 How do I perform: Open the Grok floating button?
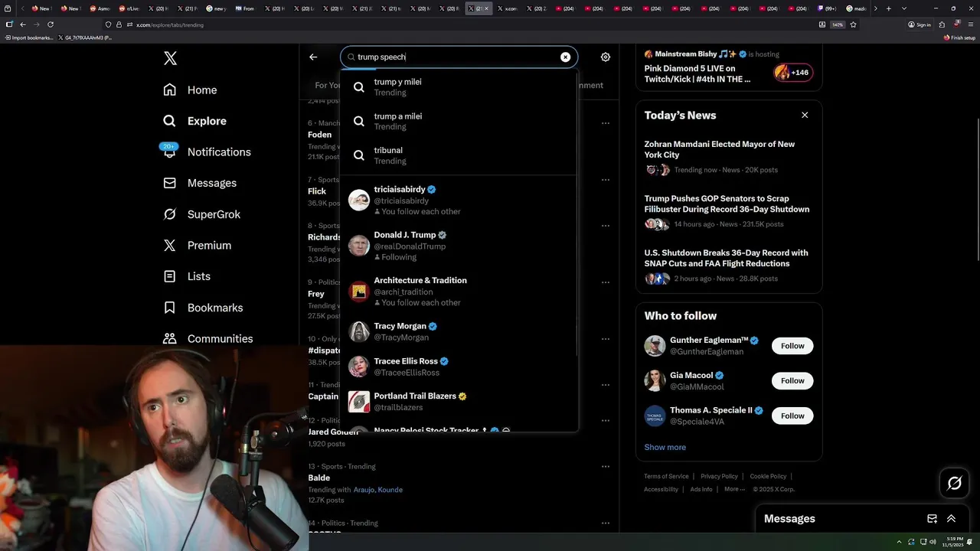pyautogui.click(x=954, y=483)
